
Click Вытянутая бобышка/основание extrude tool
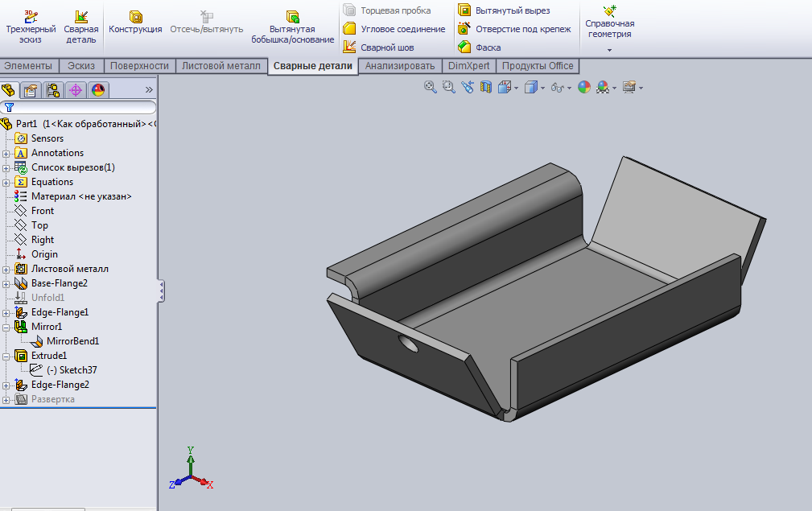(x=293, y=27)
